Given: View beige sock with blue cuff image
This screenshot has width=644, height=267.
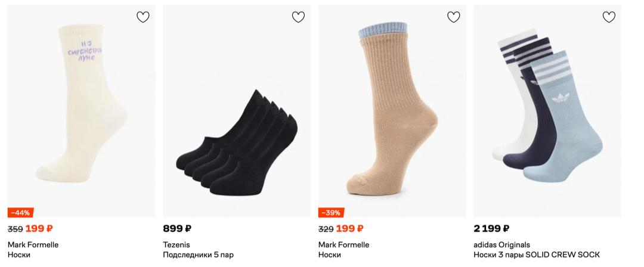Looking at the screenshot, I should [392, 107].
